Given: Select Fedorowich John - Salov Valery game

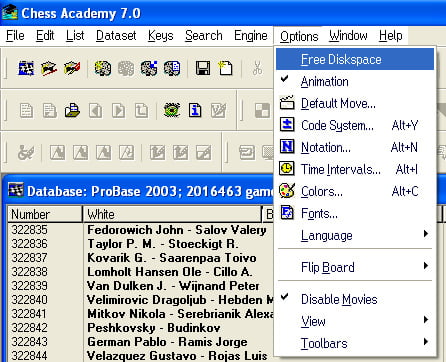Looking at the screenshot, I should tap(177, 230).
